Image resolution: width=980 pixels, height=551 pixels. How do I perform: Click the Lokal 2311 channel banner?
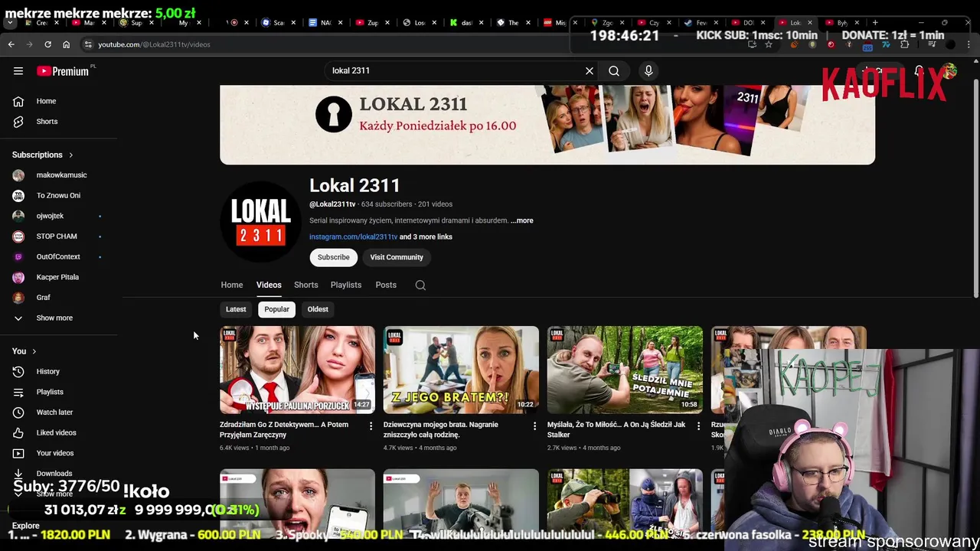pyautogui.click(x=547, y=125)
